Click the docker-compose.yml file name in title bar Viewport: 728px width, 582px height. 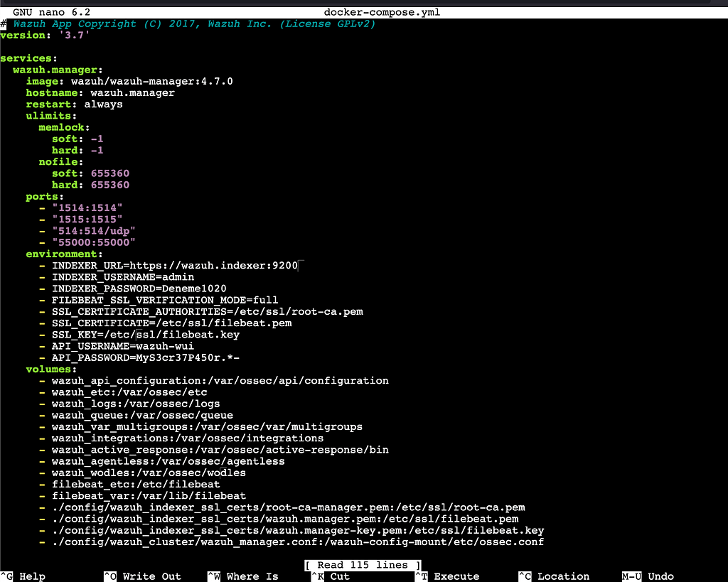pos(382,13)
